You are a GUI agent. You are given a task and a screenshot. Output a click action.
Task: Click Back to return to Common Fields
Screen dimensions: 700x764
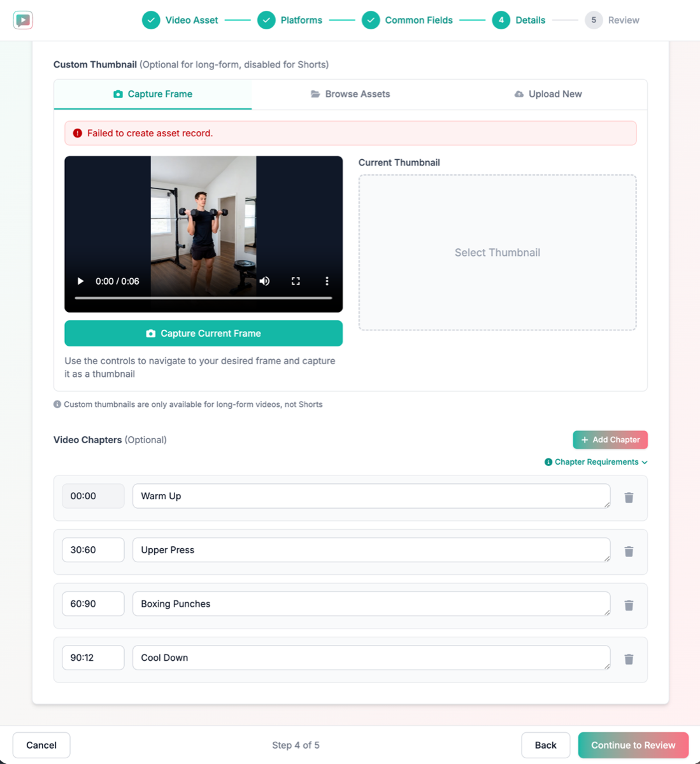pyautogui.click(x=546, y=745)
